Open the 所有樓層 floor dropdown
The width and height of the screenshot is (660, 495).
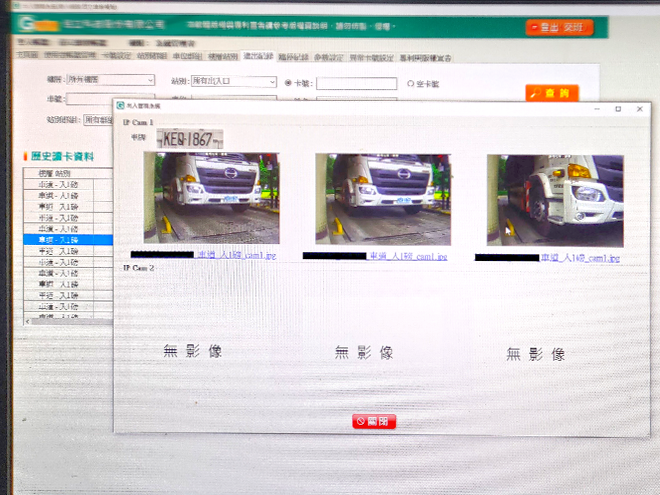[x=111, y=80]
